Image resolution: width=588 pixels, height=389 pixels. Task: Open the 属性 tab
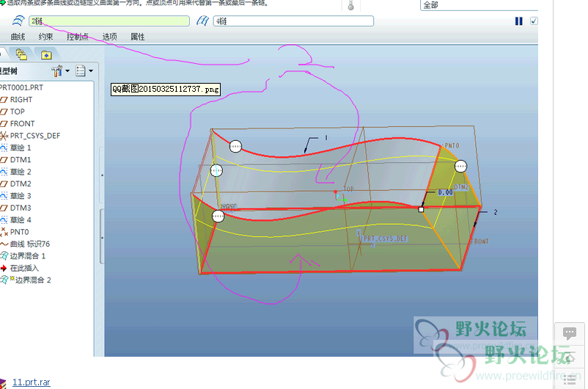pos(138,37)
